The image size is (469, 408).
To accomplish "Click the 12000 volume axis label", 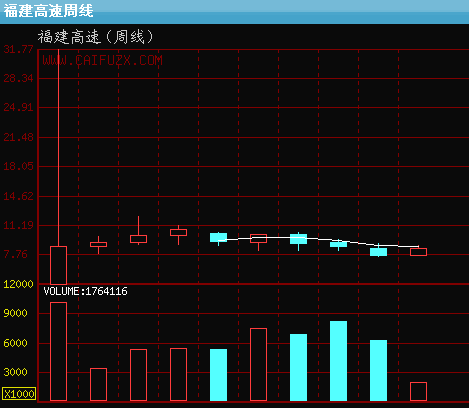I will (x=18, y=284).
